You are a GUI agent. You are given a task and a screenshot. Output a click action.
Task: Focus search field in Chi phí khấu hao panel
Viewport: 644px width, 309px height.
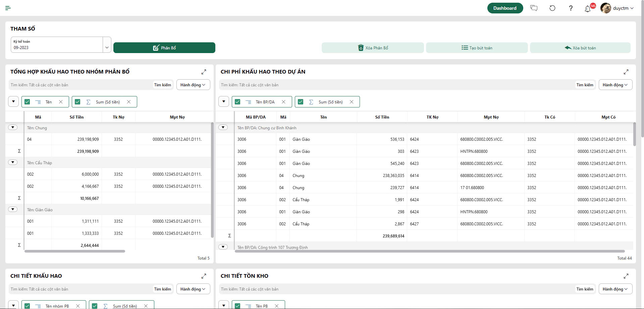[397, 85]
